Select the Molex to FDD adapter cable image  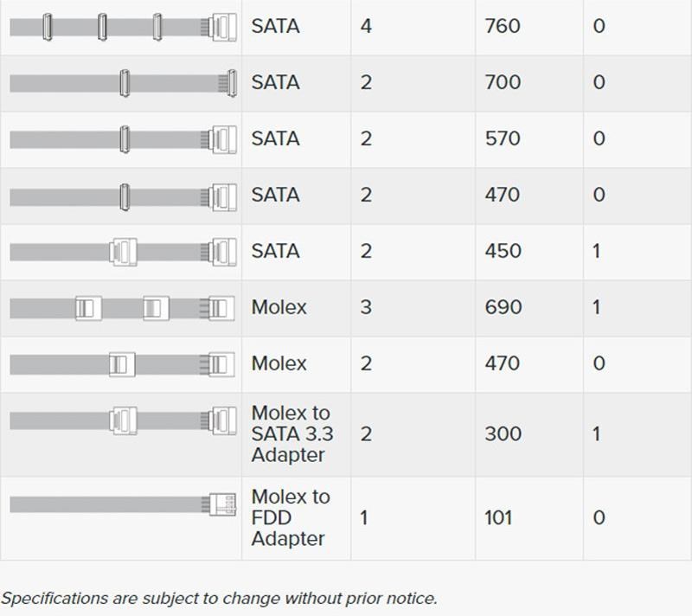(123, 504)
